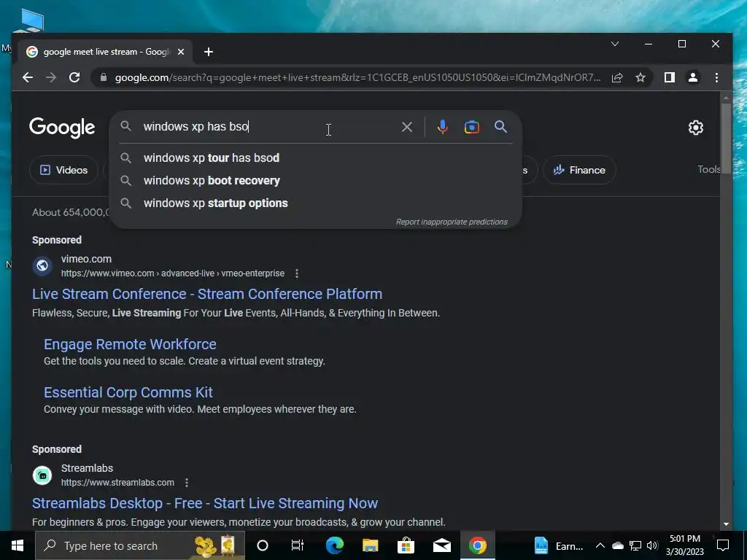
Task: Click the page vertical scrollbar thumb
Action: click(726, 138)
